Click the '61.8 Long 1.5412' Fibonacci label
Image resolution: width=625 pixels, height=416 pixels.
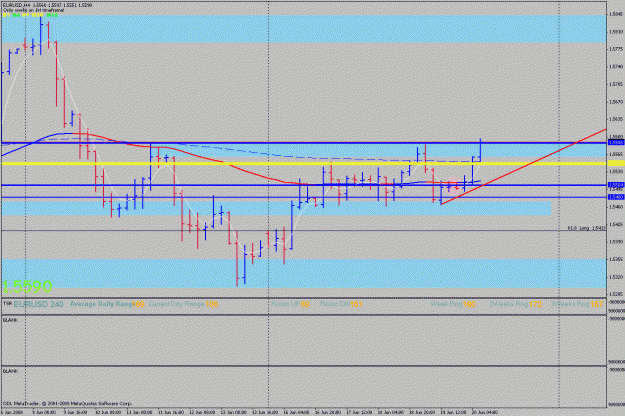coord(586,228)
